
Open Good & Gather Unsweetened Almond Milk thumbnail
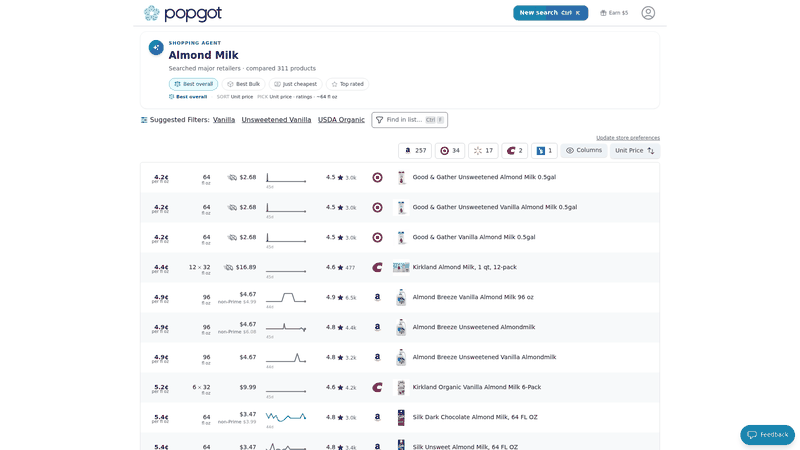402,178
